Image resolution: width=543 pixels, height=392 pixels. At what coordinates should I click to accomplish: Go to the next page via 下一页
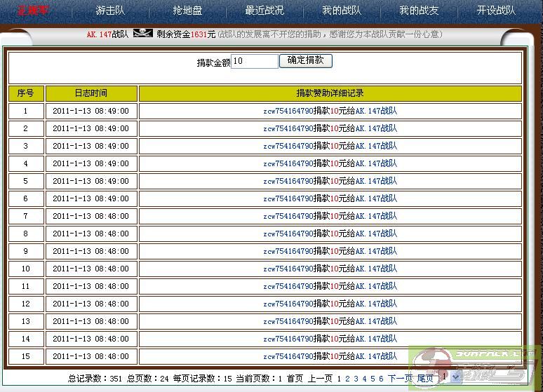click(400, 379)
